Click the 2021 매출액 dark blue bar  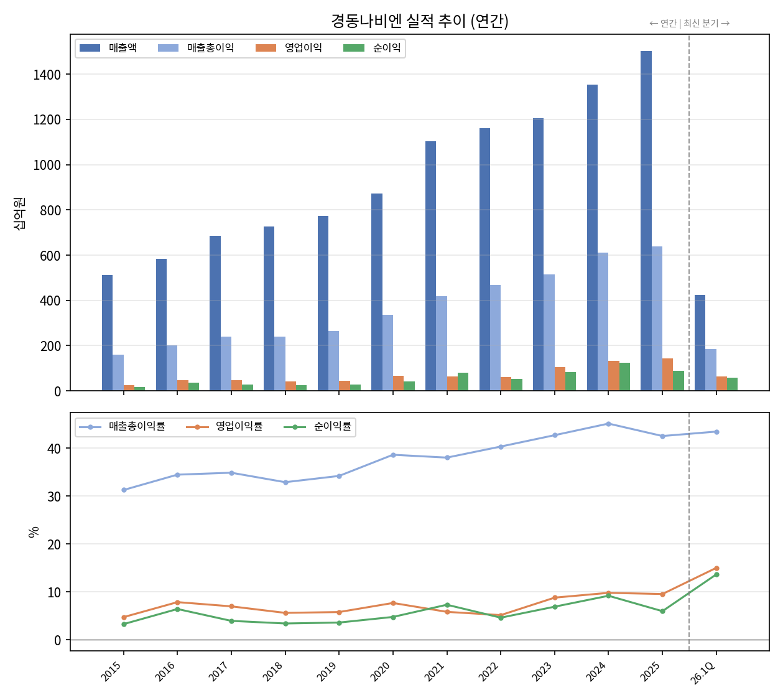click(431, 266)
